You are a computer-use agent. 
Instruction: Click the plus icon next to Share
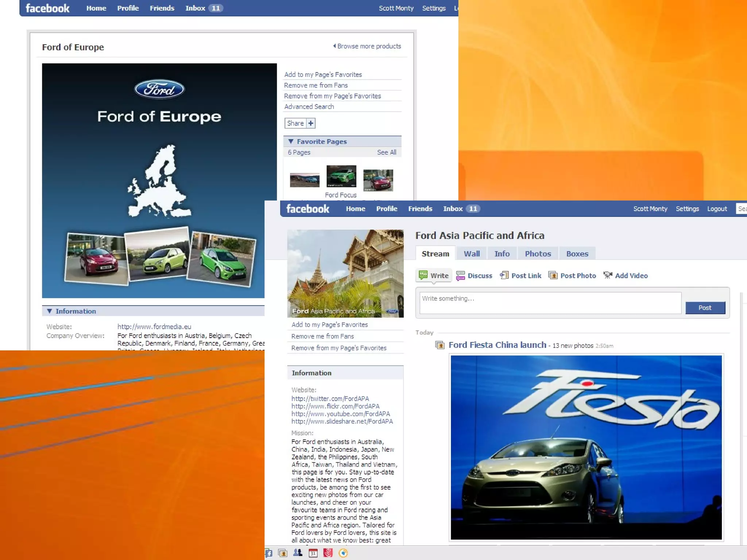[311, 123]
